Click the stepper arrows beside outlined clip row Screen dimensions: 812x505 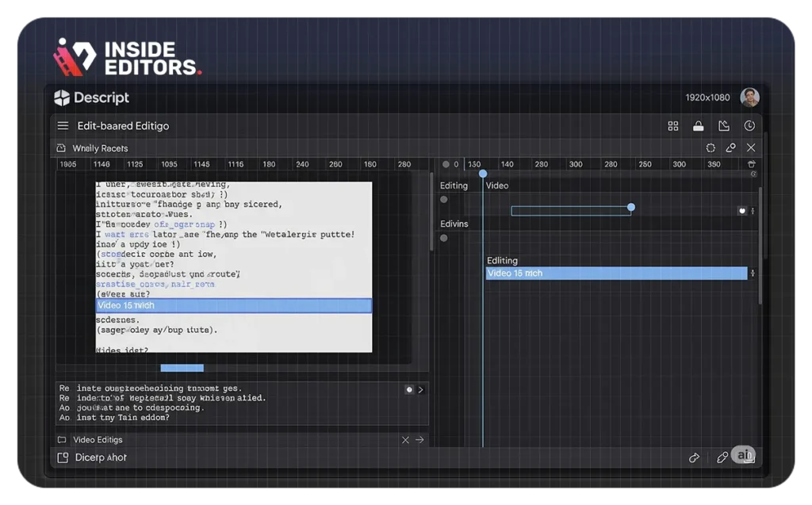pyautogui.click(x=753, y=211)
